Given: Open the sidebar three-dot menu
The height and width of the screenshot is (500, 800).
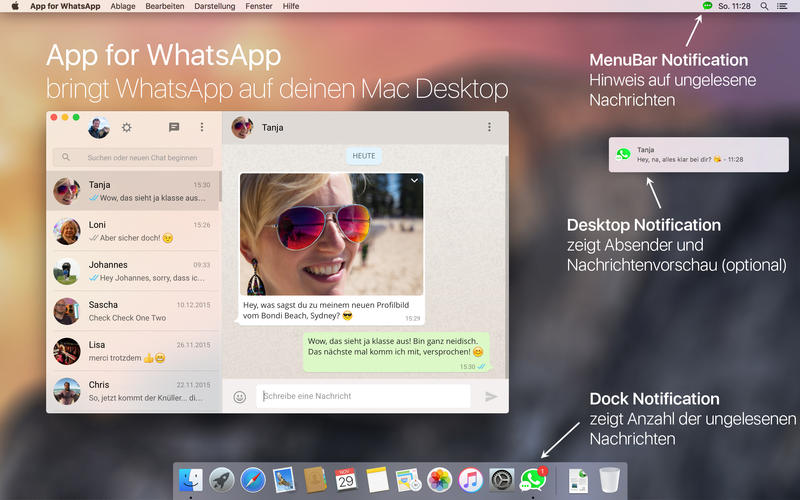Looking at the screenshot, I should click(x=202, y=127).
